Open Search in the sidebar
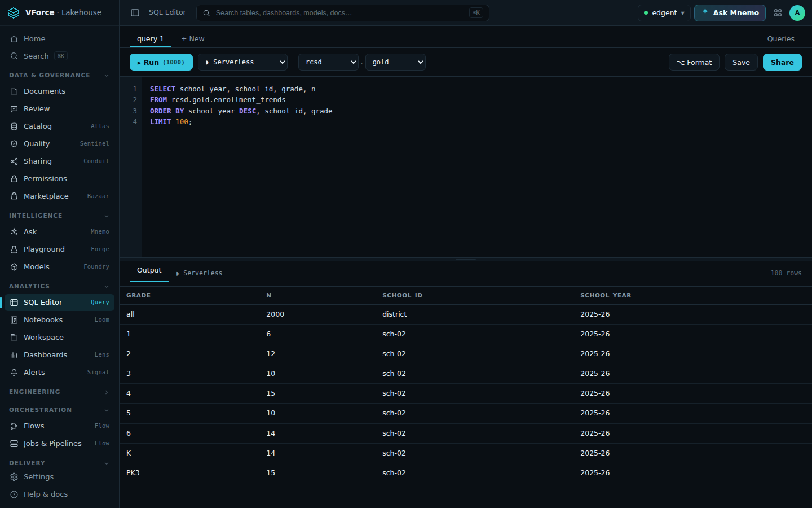Viewport: 812px width, 508px height. point(59,56)
